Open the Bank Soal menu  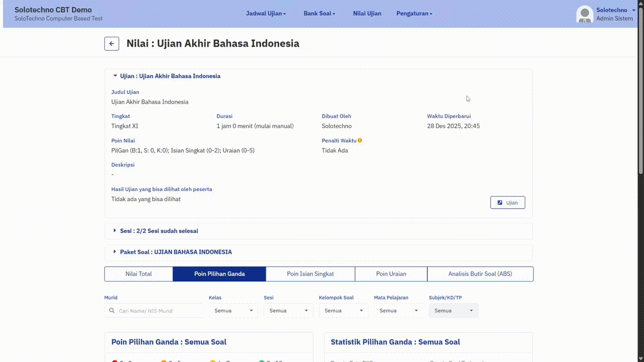(x=319, y=14)
